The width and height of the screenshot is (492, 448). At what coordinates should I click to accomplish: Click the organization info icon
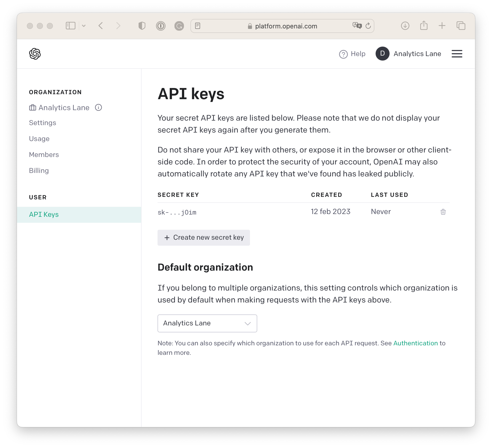(x=98, y=107)
